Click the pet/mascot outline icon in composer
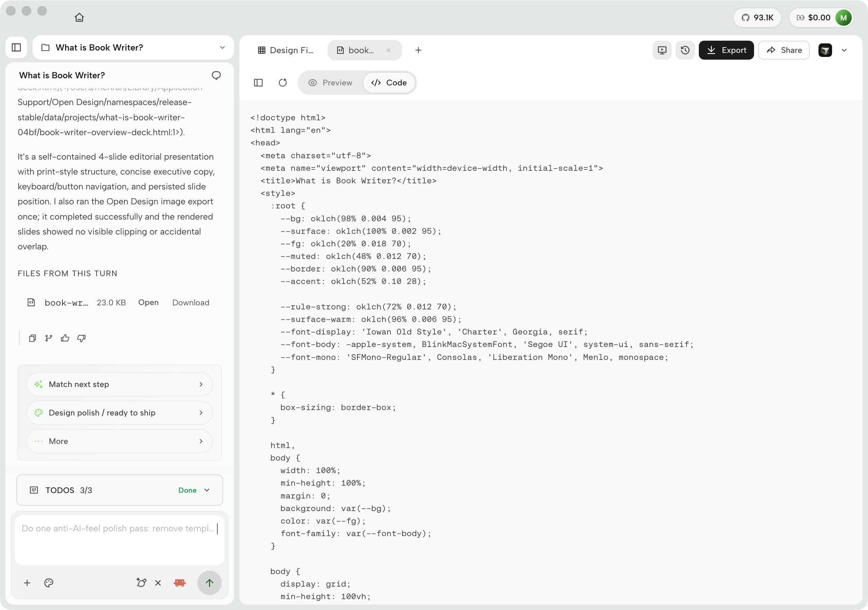 (141, 583)
